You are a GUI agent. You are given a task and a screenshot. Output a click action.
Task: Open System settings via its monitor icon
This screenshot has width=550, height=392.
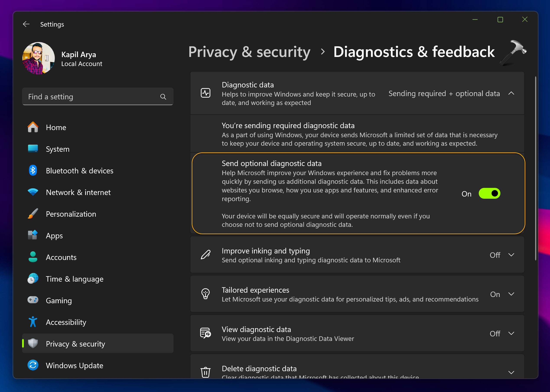click(33, 149)
